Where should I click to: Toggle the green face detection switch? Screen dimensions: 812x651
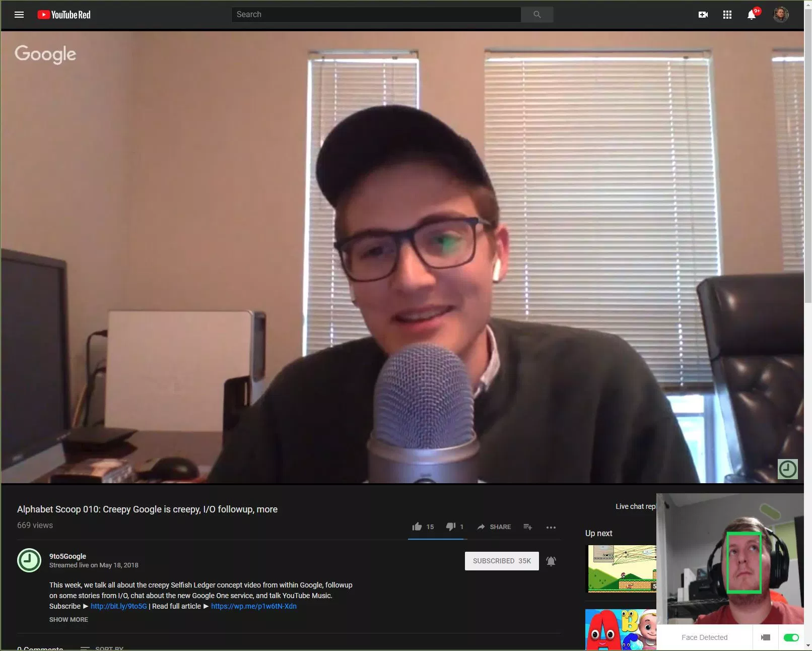[x=791, y=637]
